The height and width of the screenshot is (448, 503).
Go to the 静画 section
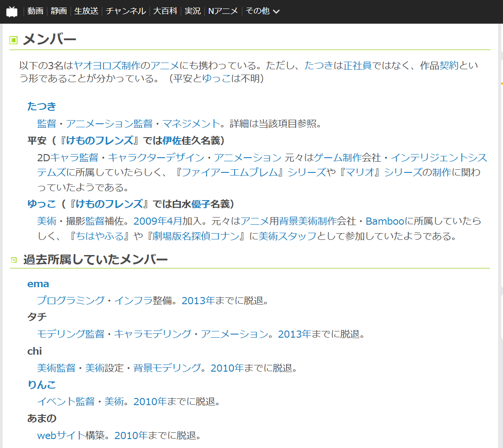(58, 11)
